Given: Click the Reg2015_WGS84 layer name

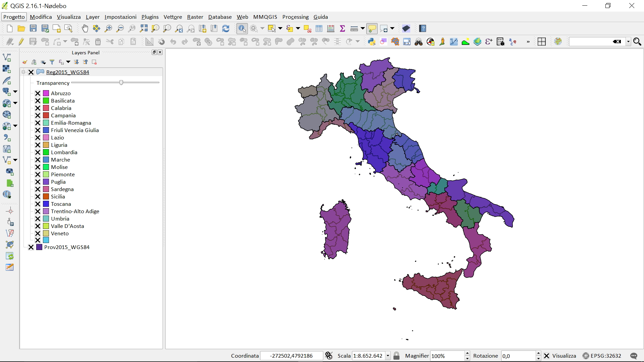Looking at the screenshot, I should point(68,72).
